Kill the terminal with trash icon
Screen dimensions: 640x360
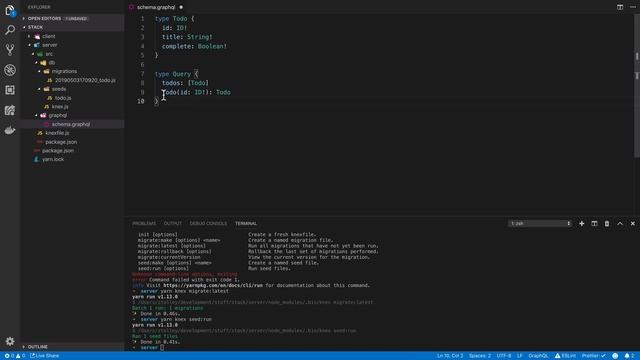[607, 224]
